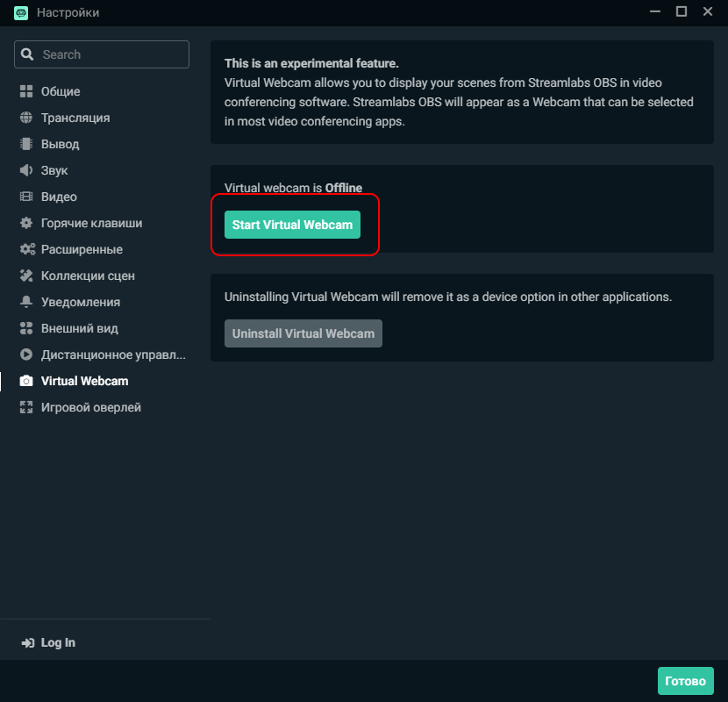
Task: Click the camera icon beside Virtual Webcam
Action: pyautogui.click(x=26, y=381)
